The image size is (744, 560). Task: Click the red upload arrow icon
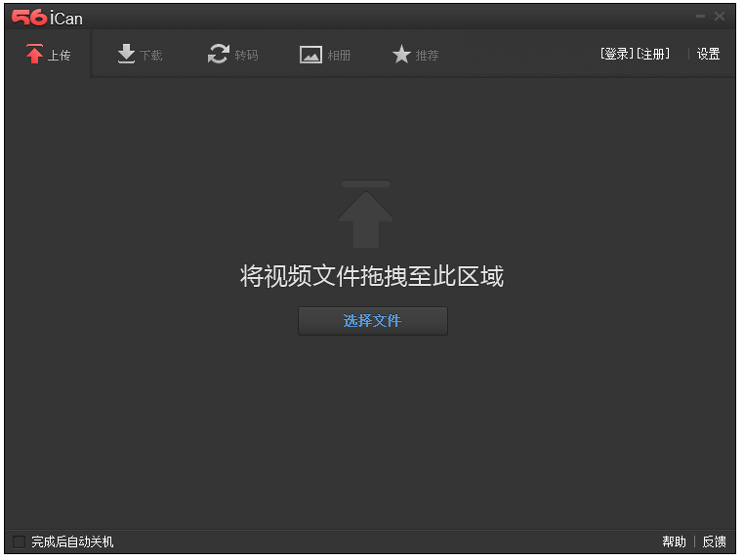pos(34,54)
